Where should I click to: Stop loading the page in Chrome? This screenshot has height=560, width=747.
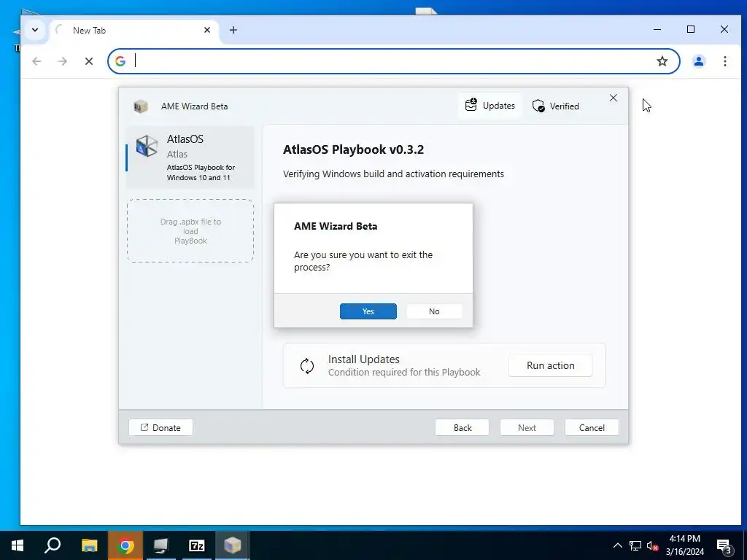pyautogui.click(x=88, y=61)
